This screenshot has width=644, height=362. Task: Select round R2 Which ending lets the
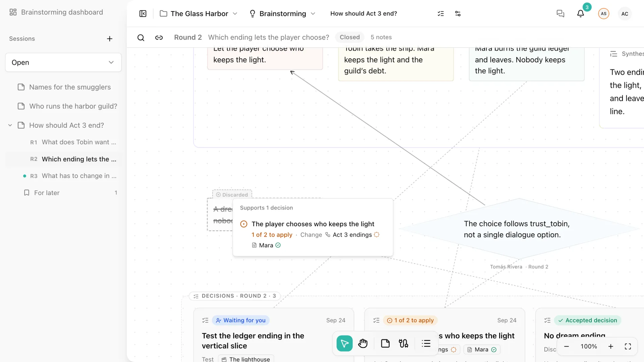pos(64,159)
